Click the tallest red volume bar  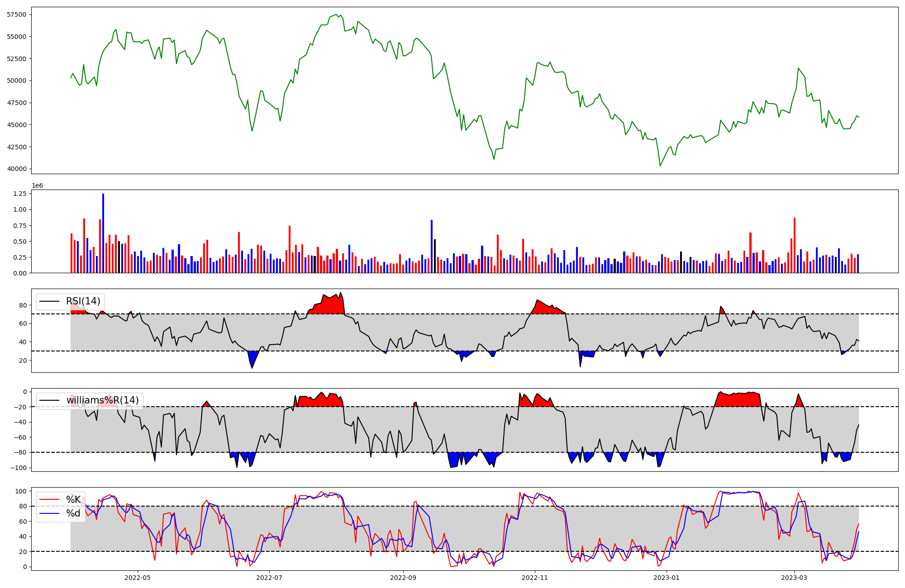(794, 245)
